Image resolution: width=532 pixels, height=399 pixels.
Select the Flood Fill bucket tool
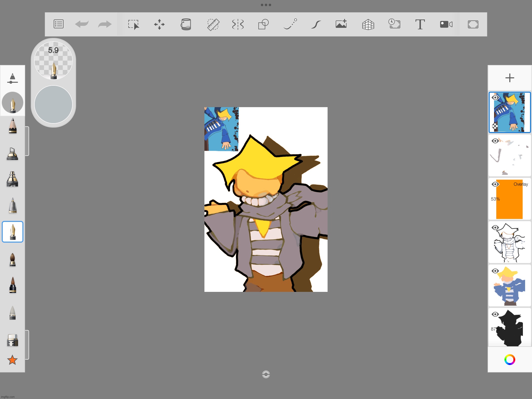click(x=186, y=24)
